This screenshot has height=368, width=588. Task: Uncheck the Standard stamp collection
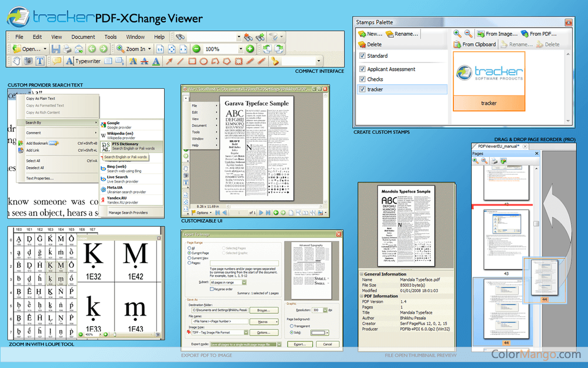click(x=362, y=55)
